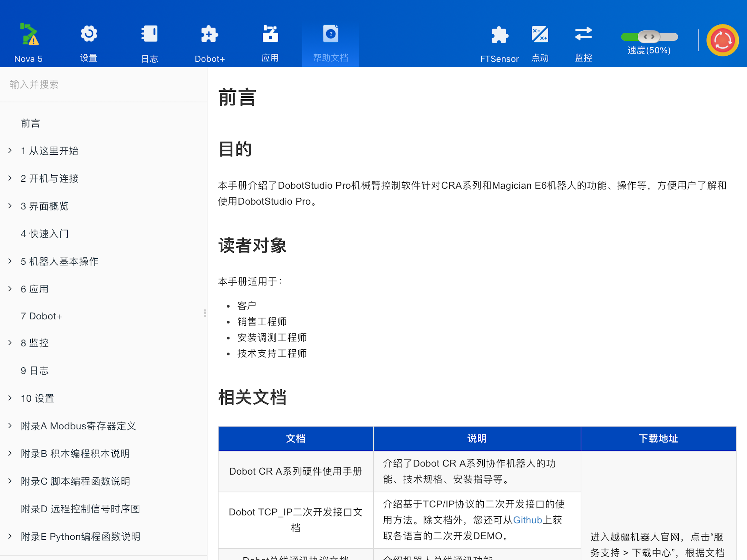Click the Nova 5 robot status icon
The width and height of the screenshot is (747, 560).
pos(29,34)
